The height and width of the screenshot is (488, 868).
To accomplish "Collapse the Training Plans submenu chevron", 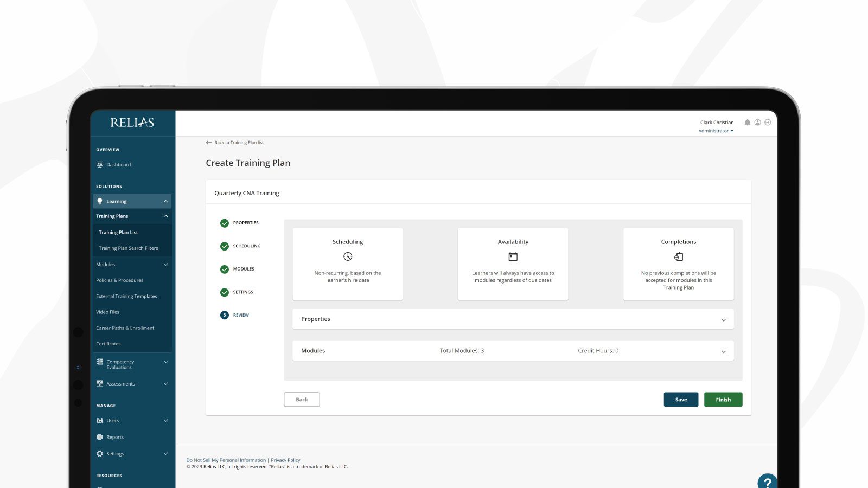I will 166,216.
